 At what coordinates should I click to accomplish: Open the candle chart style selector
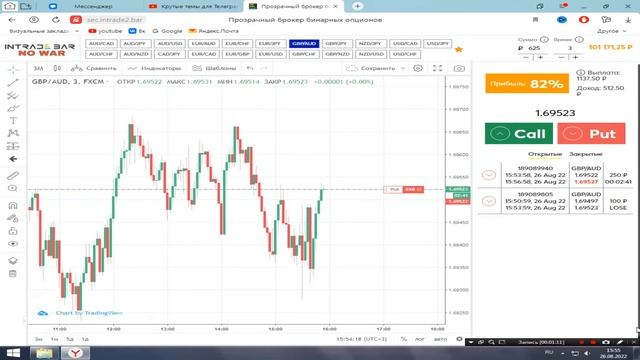click(x=58, y=68)
